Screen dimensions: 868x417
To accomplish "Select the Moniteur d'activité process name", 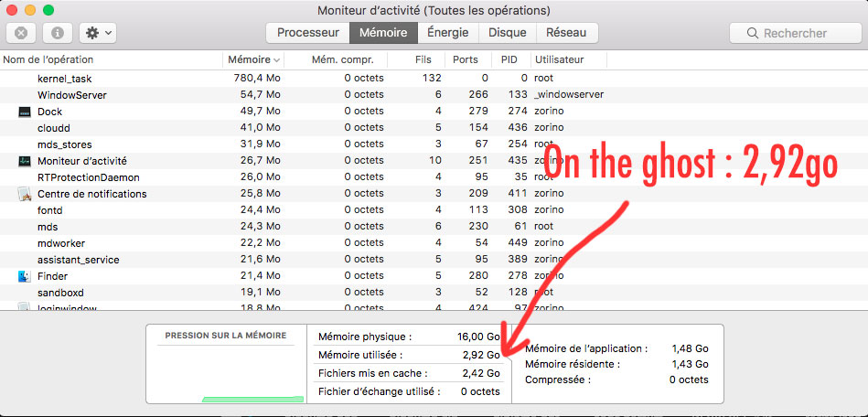I will pos(82,161).
